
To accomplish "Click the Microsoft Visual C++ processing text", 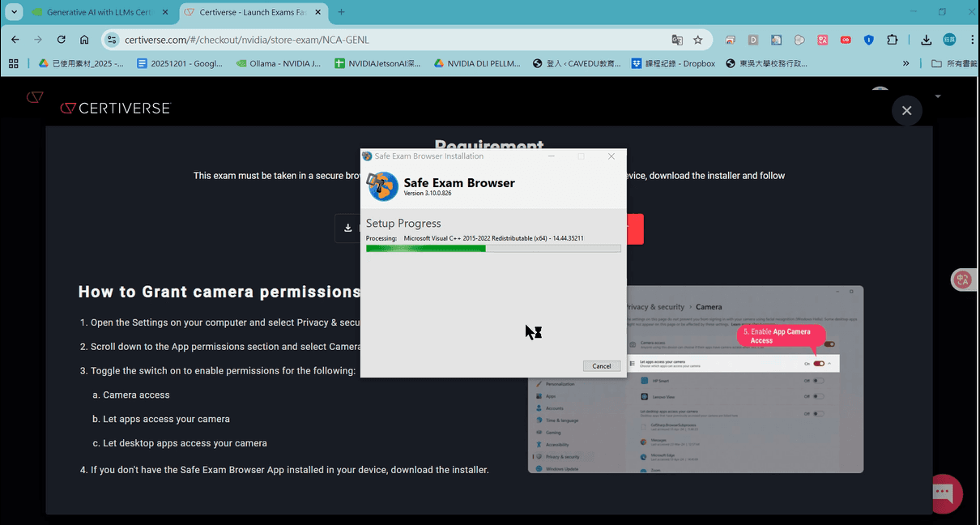I will click(x=493, y=238).
